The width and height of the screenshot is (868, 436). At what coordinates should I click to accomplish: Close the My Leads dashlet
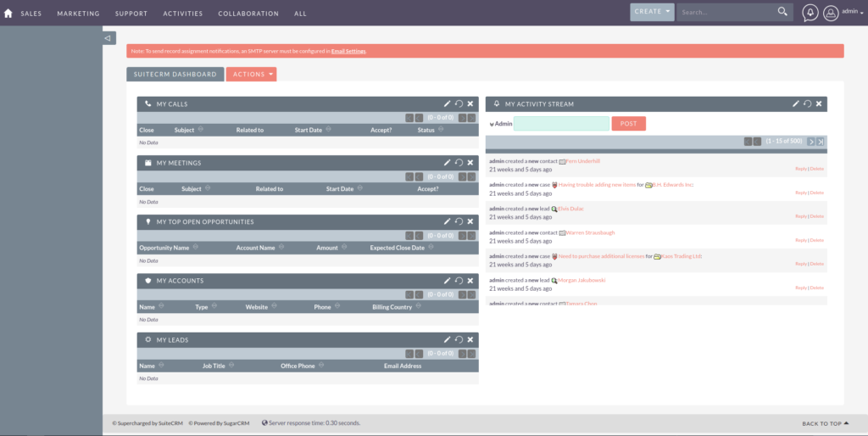pyautogui.click(x=470, y=339)
